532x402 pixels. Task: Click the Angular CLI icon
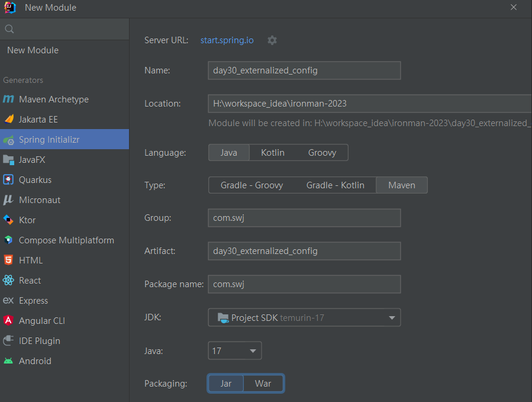click(8, 320)
